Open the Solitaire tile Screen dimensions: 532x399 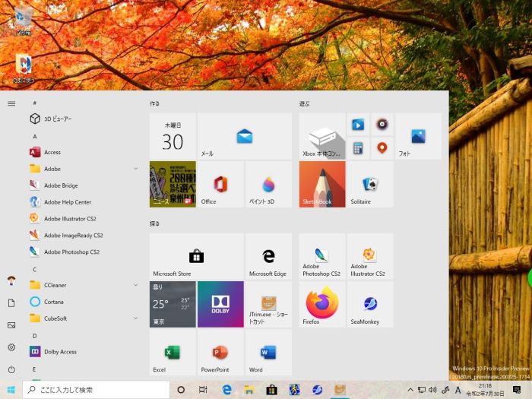point(370,184)
